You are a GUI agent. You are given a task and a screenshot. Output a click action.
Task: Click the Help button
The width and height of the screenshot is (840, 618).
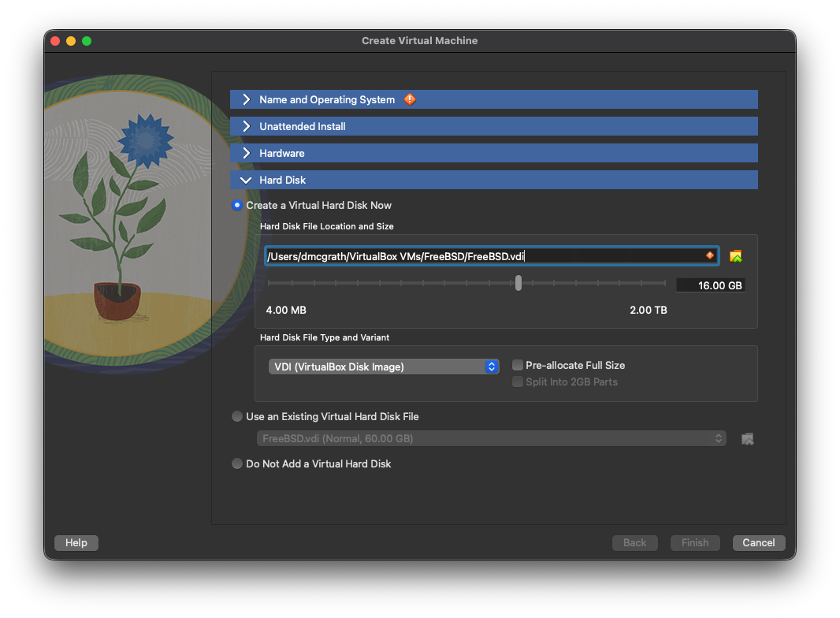point(76,542)
